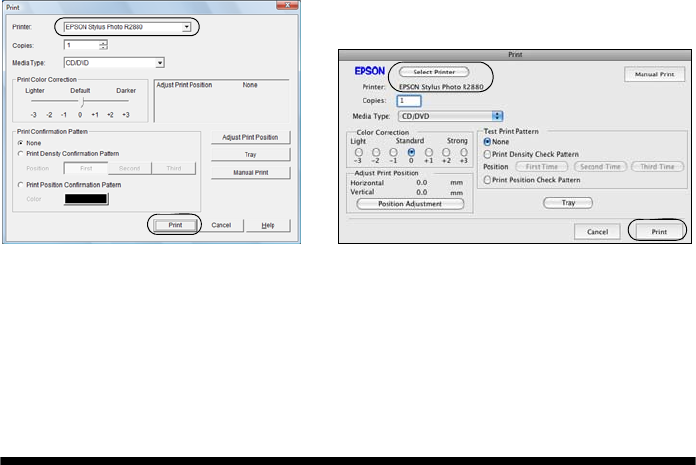Click the Third Time position button
The height and width of the screenshot is (465, 696).
click(657, 166)
